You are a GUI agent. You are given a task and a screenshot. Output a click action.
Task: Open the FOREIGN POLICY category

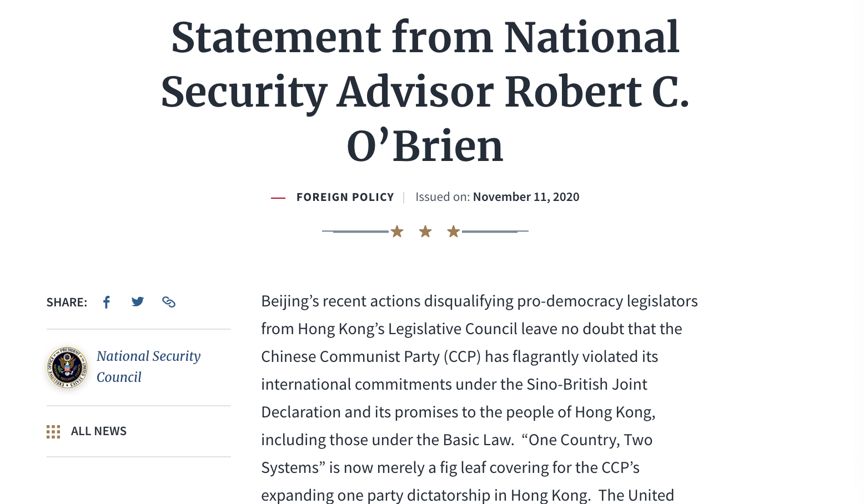pyautogui.click(x=345, y=197)
